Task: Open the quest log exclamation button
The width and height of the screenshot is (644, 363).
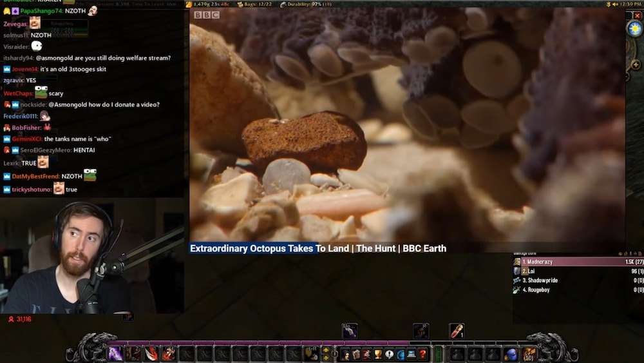Action: click(x=389, y=355)
